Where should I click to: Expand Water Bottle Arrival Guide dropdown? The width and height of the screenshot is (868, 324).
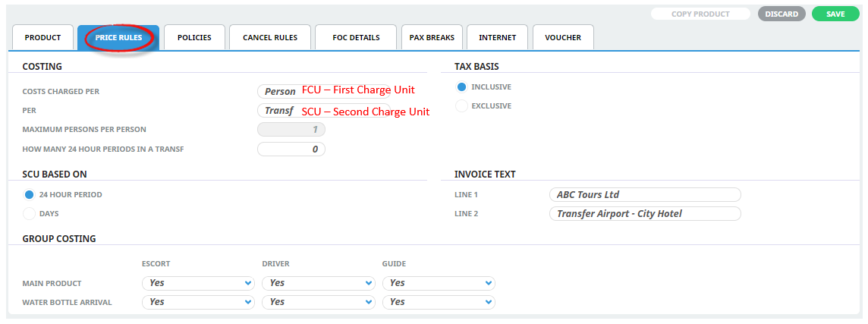pyautogui.click(x=438, y=302)
